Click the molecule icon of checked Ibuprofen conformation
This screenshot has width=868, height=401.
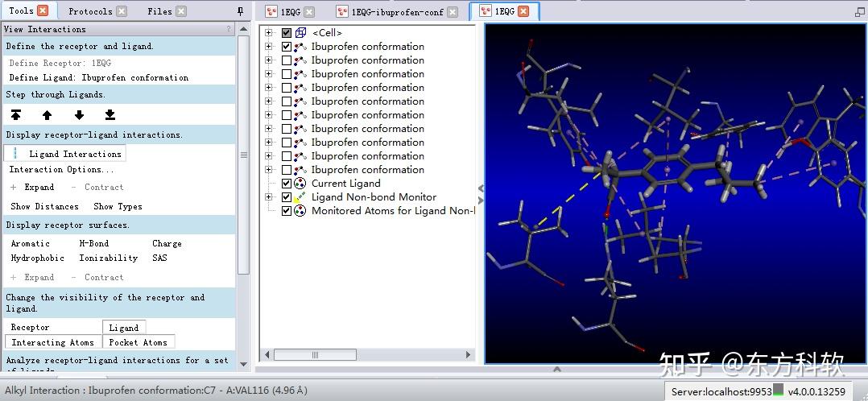pyautogui.click(x=300, y=47)
